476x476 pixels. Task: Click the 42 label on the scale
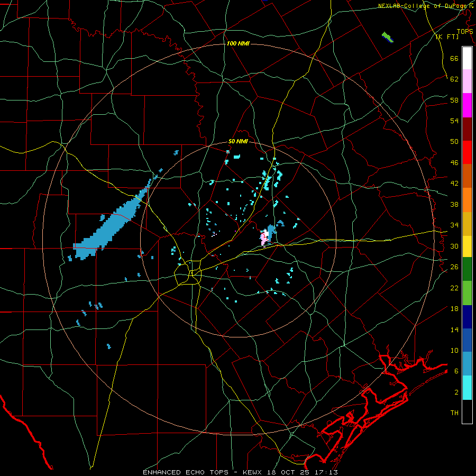click(454, 183)
